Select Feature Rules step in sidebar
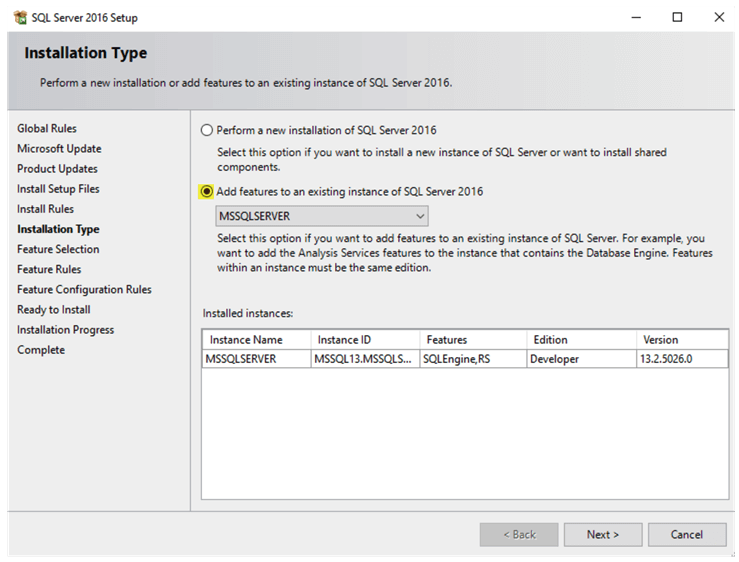 (49, 269)
